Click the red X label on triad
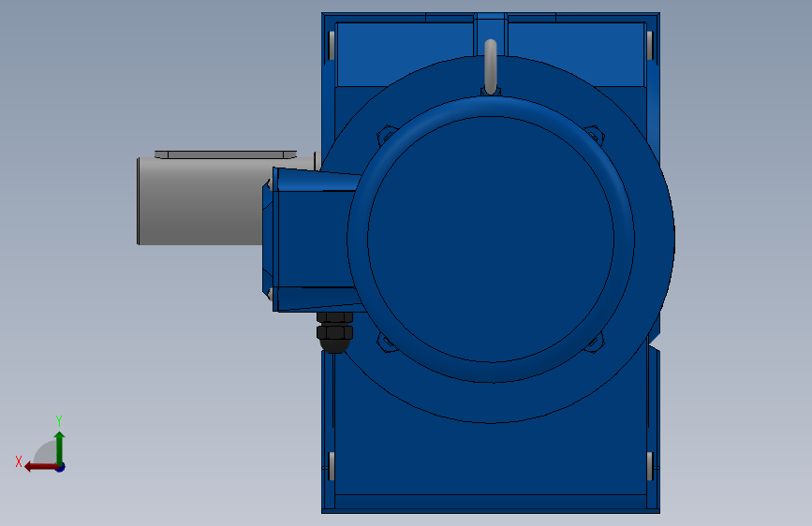 click(19, 461)
